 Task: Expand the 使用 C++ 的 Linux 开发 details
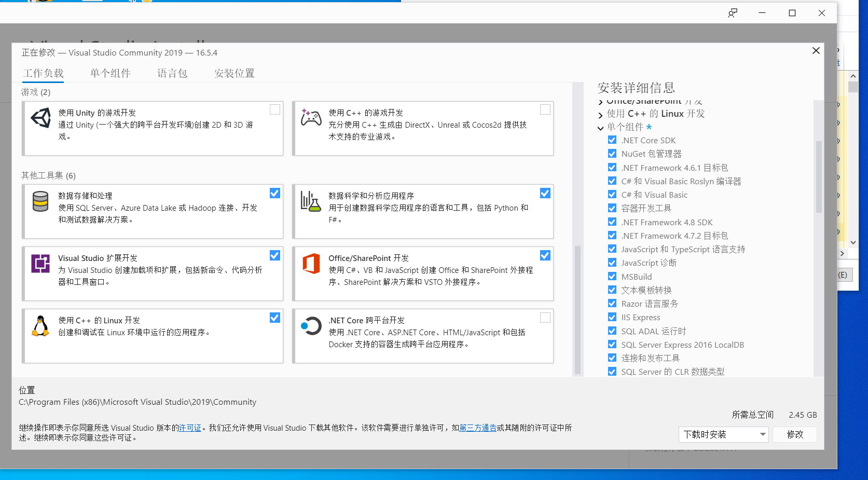pyautogui.click(x=601, y=115)
